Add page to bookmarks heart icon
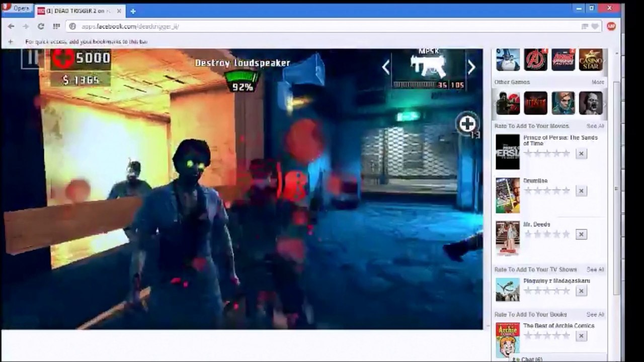 click(x=595, y=26)
